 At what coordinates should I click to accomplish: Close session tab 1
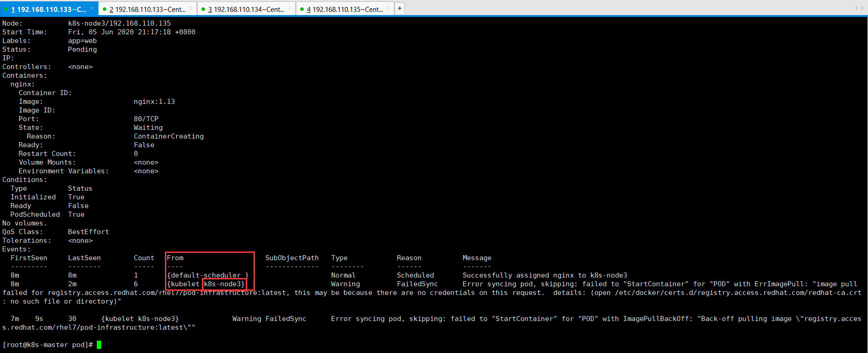tap(92, 8)
